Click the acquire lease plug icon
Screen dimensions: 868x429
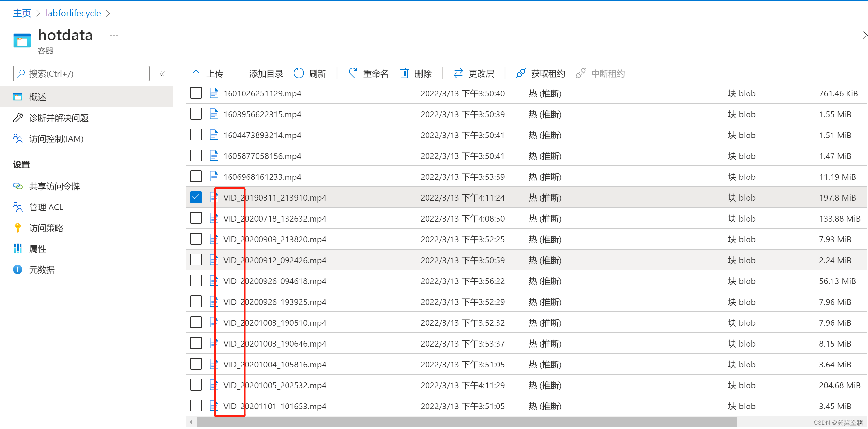click(x=521, y=73)
